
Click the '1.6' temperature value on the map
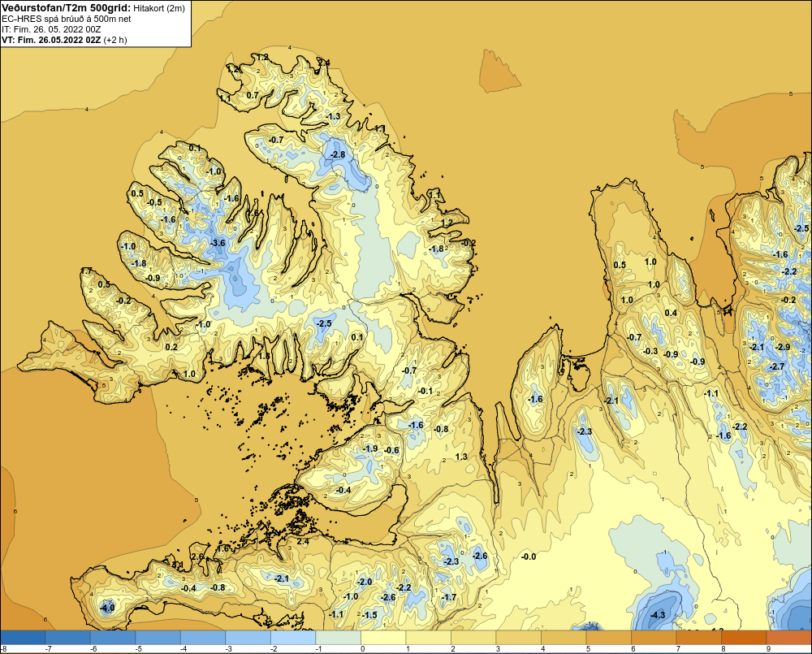(222, 548)
